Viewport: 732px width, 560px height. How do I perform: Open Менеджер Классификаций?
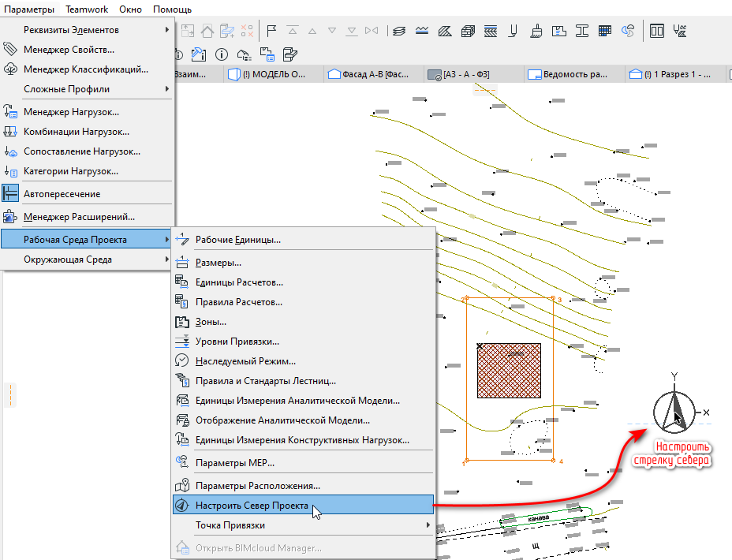pyautogui.click(x=88, y=69)
